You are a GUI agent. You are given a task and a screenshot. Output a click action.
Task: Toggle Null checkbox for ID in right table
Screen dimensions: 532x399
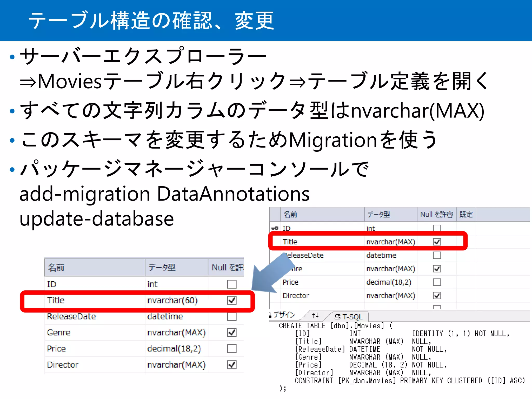tap(437, 228)
